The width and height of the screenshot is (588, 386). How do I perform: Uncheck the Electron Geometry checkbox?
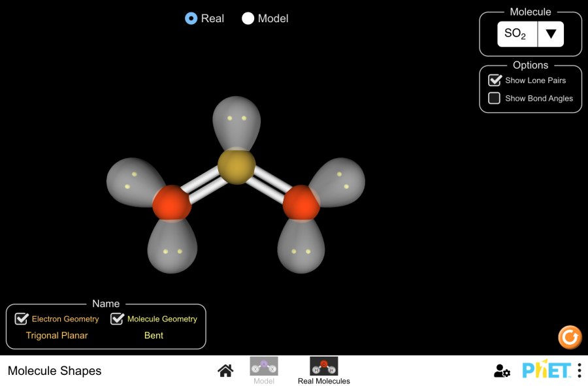pos(22,319)
